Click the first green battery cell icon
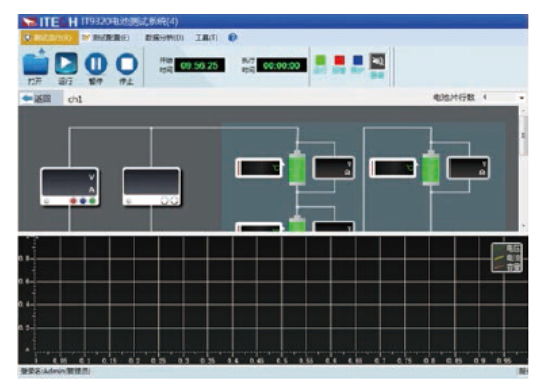 pos(297,168)
